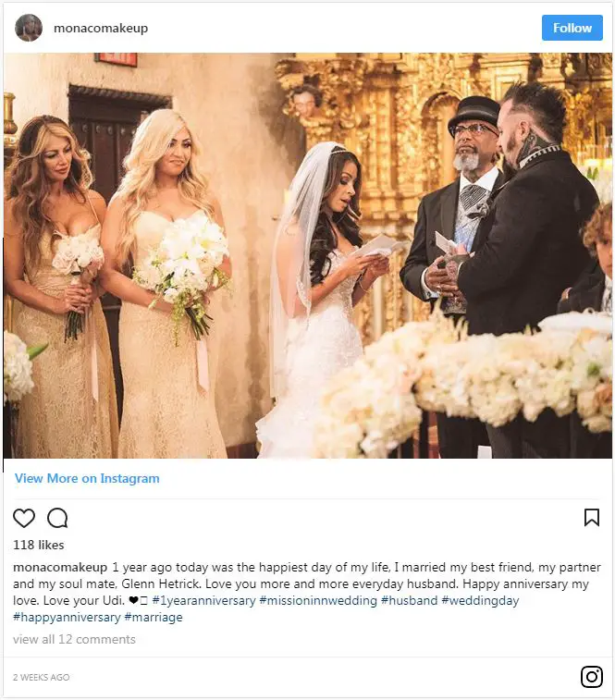Like the post with the heart icon
Image resolution: width=615 pixels, height=700 pixels.
pyautogui.click(x=24, y=518)
